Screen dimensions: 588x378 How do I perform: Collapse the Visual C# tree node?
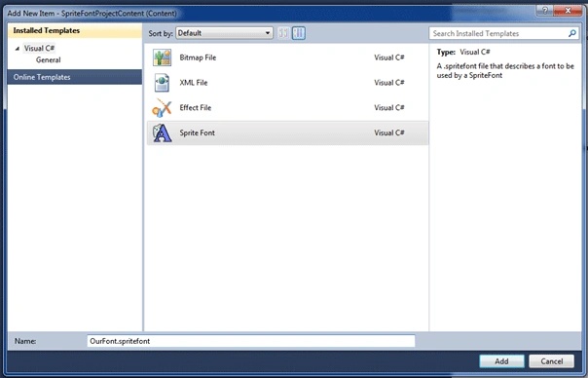pyautogui.click(x=18, y=49)
